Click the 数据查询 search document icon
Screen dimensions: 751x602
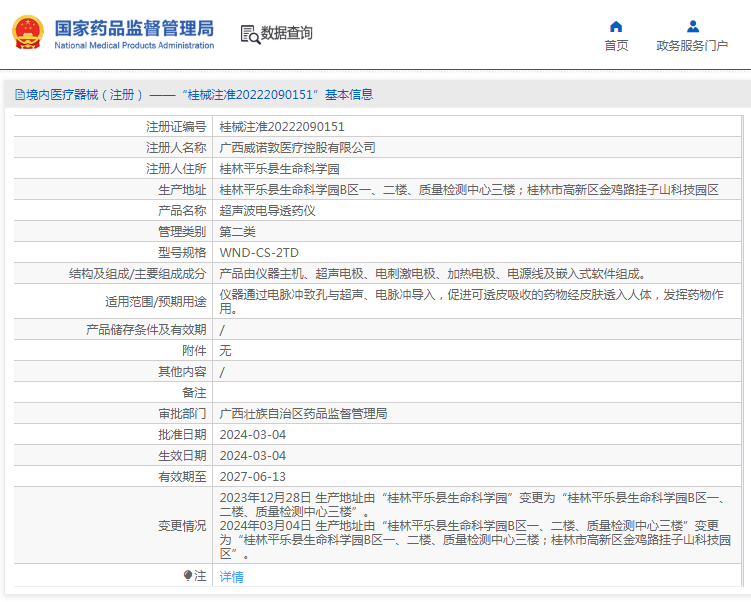pos(250,34)
